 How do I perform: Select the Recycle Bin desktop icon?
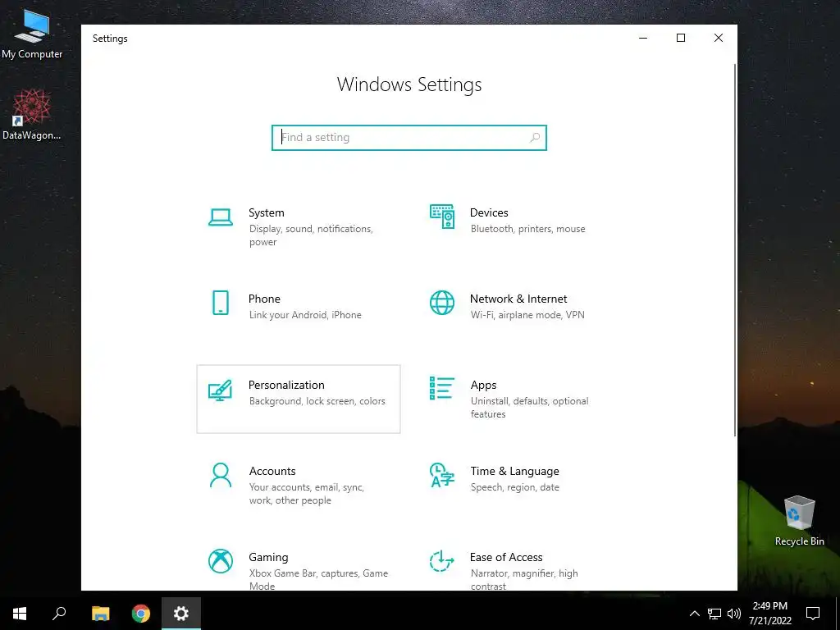pyautogui.click(x=799, y=521)
